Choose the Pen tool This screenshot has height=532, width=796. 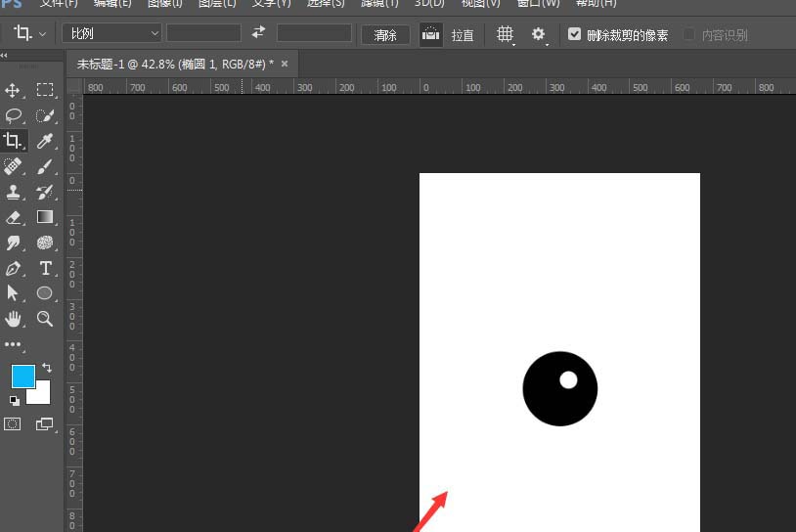click(x=13, y=268)
